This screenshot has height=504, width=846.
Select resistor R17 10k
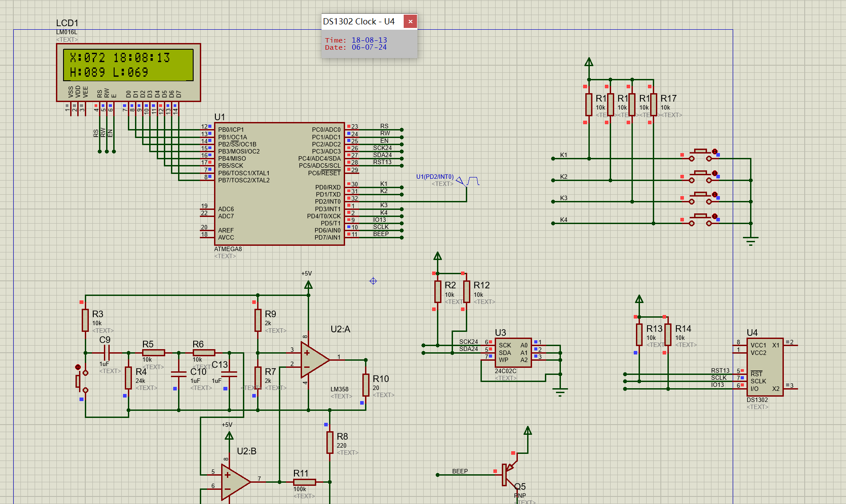click(x=653, y=105)
